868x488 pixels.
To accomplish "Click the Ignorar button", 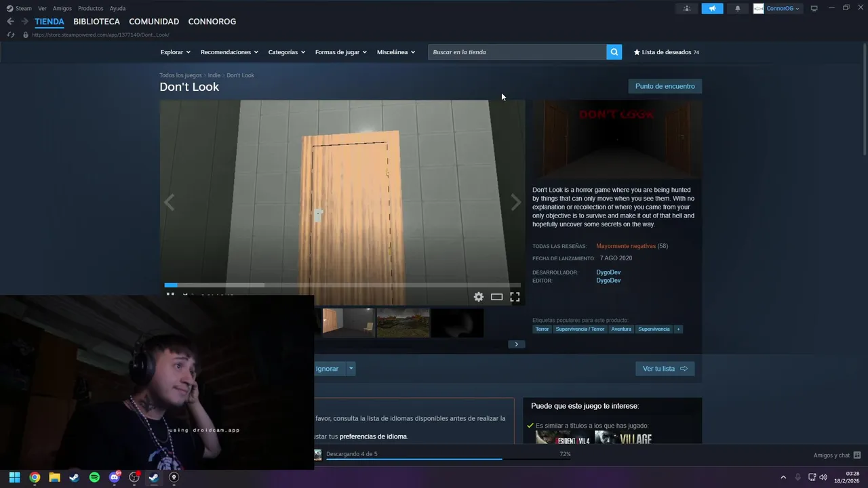I will coord(330,369).
